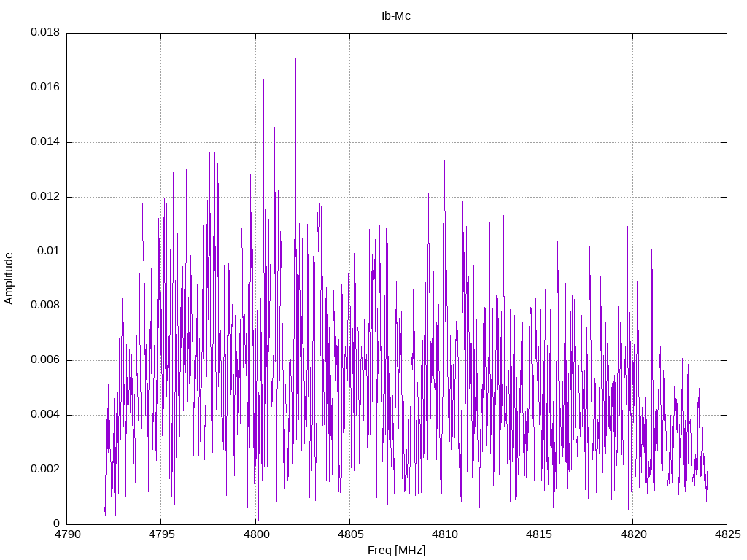Click the 4790 x-axis tick label

[x=66, y=534]
